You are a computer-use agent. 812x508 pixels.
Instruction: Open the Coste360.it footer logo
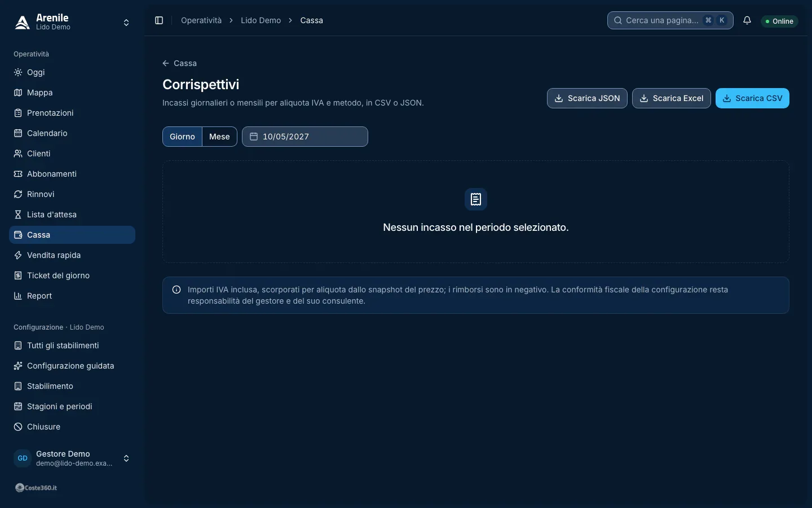(x=36, y=488)
